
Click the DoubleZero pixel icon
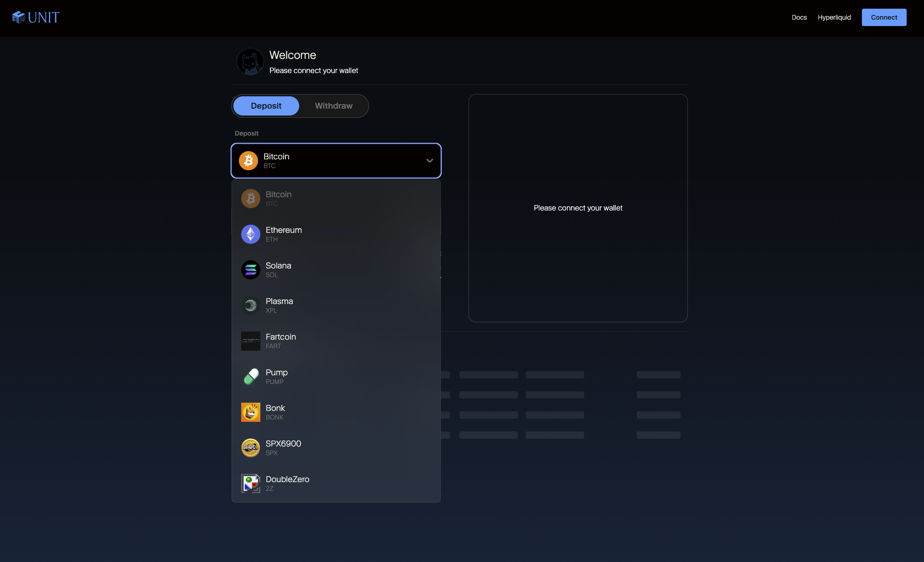(x=250, y=483)
